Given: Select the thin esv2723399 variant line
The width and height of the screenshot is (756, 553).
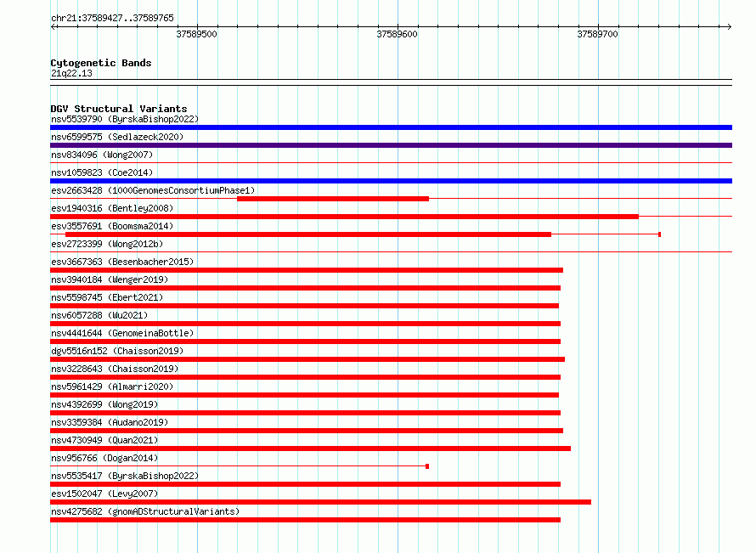Looking at the screenshot, I should tap(391, 252).
